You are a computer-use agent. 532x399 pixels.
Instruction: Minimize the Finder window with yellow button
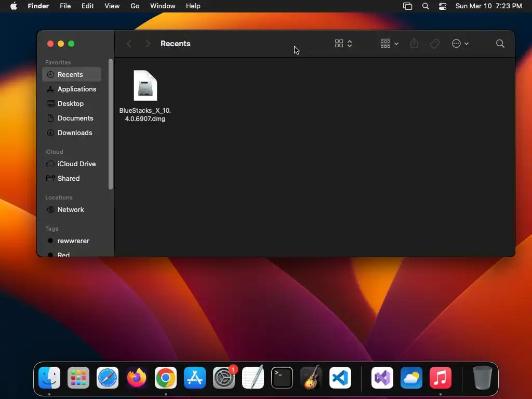(x=61, y=44)
